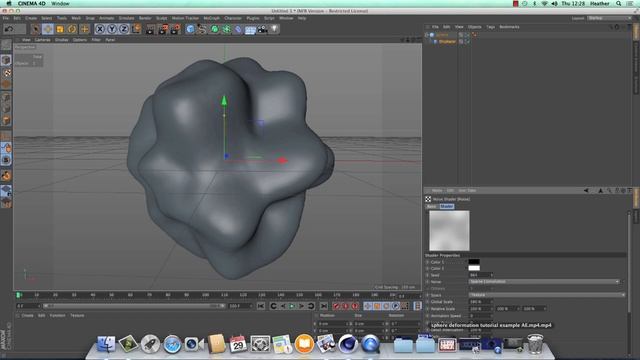640x360 pixels.
Task: Switch to Texture mode checkerboard icon
Action: pyautogui.click(x=6, y=73)
